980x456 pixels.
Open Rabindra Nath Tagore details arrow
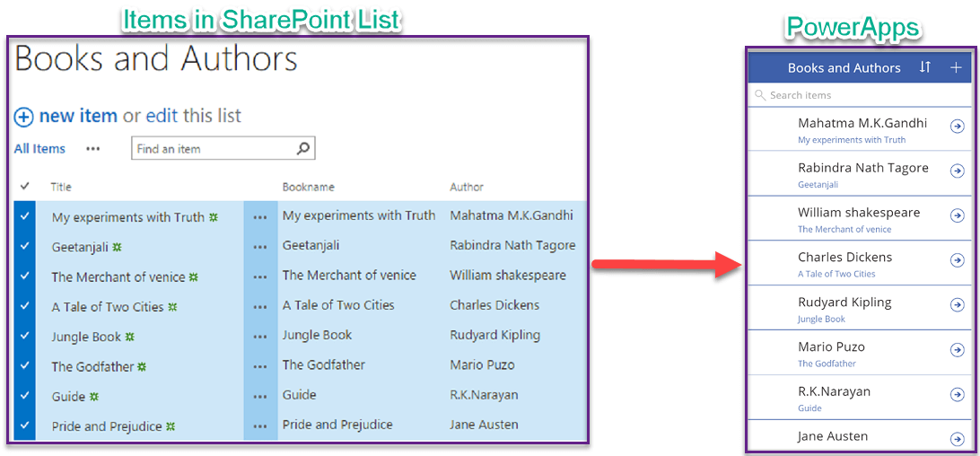click(x=957, y=171)
